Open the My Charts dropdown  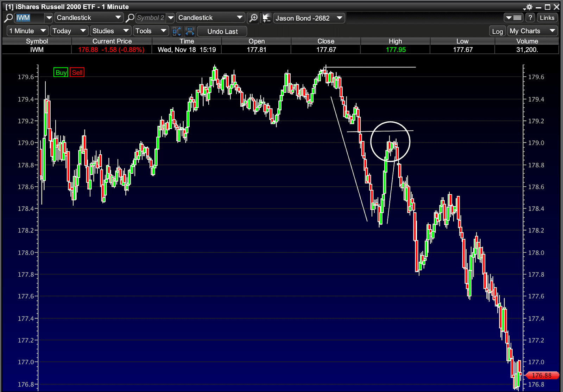coord(532,31)
